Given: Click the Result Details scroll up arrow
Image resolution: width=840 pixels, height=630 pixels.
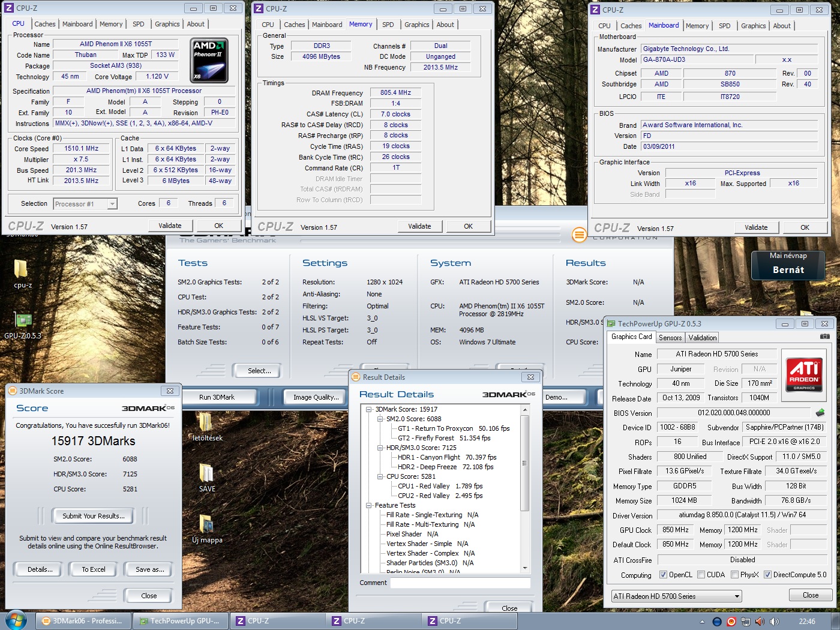Looking at the screenshot, I should click(x=525, y=410).
